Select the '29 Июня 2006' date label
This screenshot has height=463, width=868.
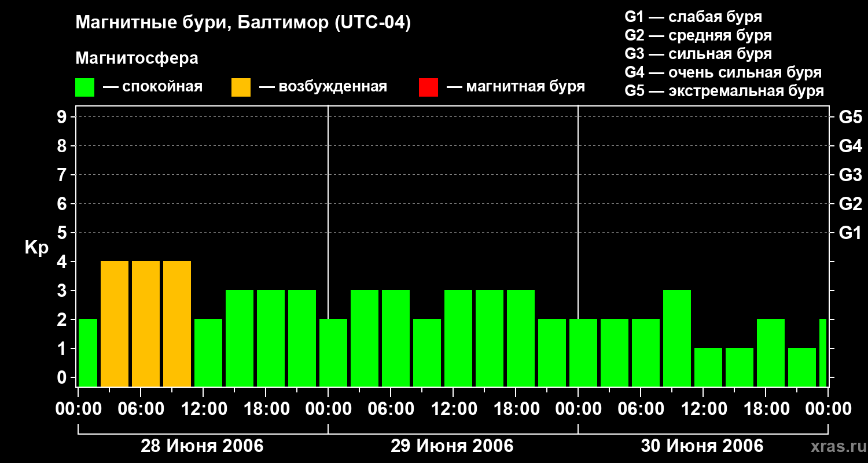pos(452,446)
